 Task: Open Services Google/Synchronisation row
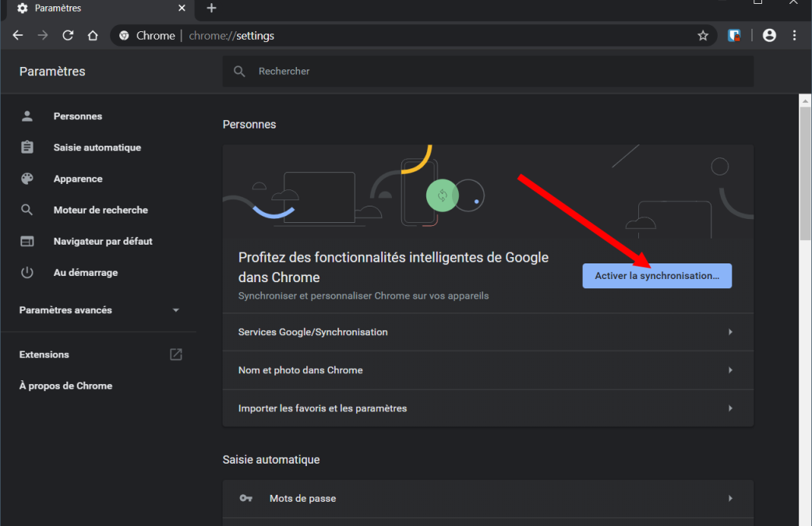click(x=487, y=332)
